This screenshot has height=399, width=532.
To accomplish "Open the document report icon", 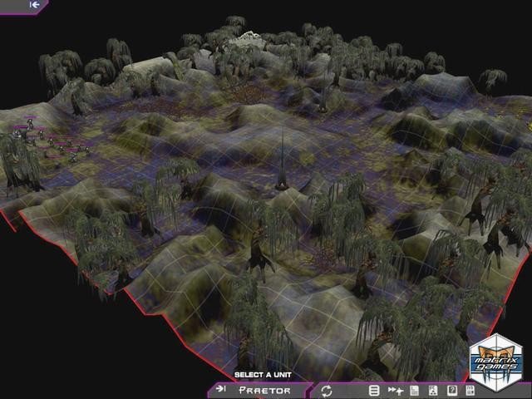I will pyautogui.click(x=413, y=390).
